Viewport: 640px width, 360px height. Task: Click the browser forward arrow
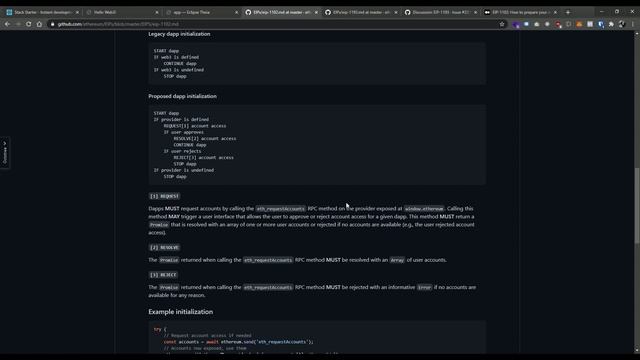click(x=18, y=24)
